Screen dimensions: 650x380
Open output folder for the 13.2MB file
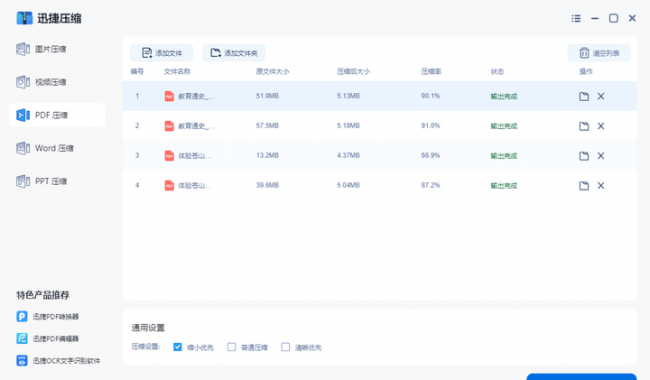click(584, 156)
